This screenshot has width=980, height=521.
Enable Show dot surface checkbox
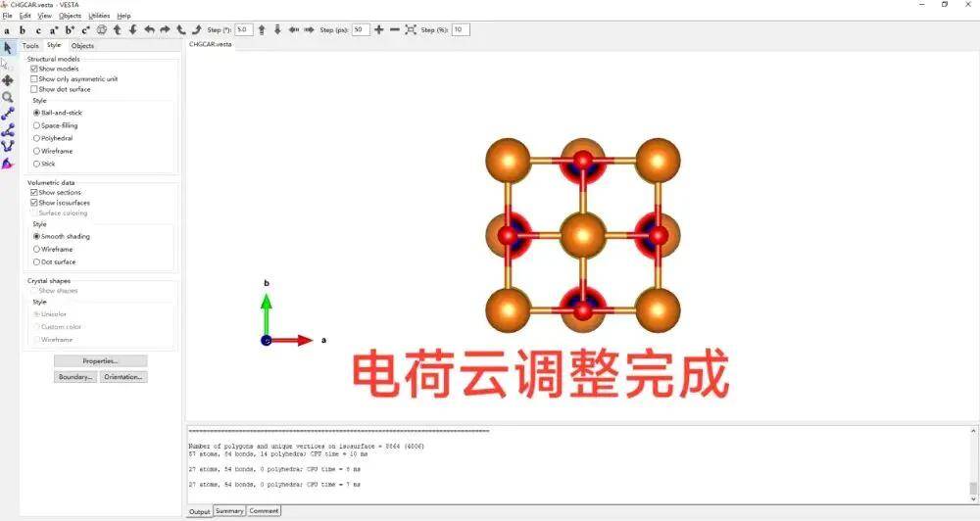point(35,89)
